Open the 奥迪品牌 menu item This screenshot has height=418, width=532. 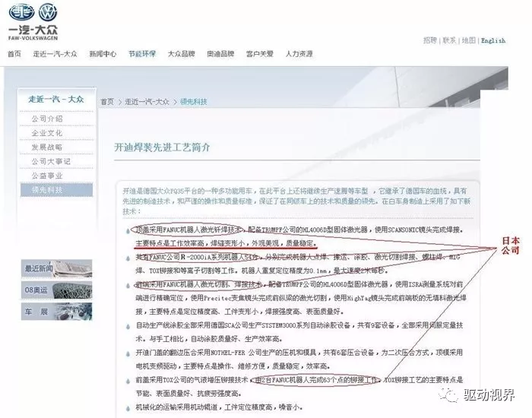coord(220,54)
